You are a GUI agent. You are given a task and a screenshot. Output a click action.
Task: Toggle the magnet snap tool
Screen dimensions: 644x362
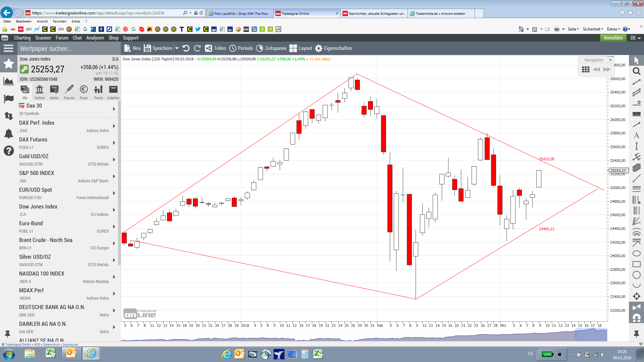(636, 318)
